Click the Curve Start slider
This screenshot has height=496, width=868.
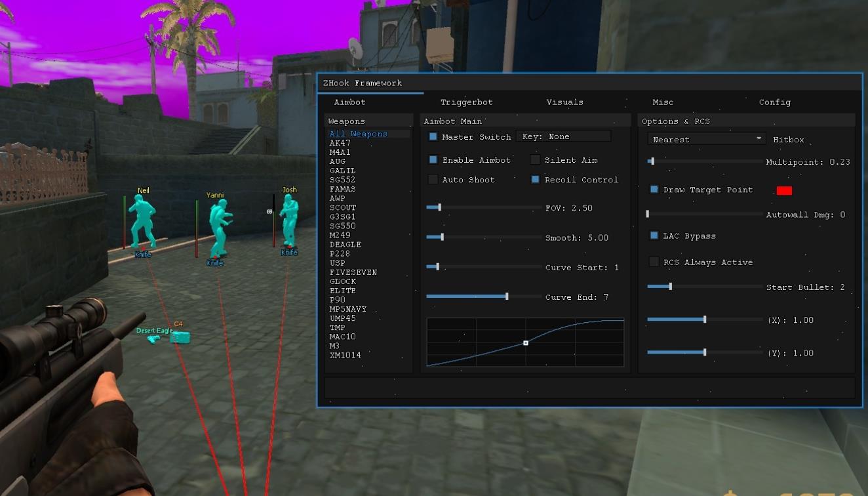[x=484, y=267]
